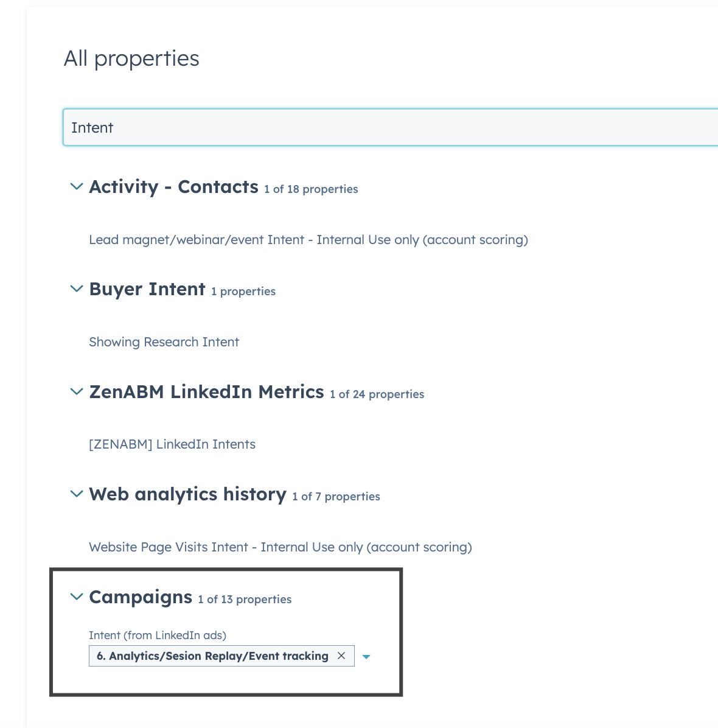Click the Activity - Contacts section heading
The width and height of the screenshot is (718, 728).
tap(173, 187)
